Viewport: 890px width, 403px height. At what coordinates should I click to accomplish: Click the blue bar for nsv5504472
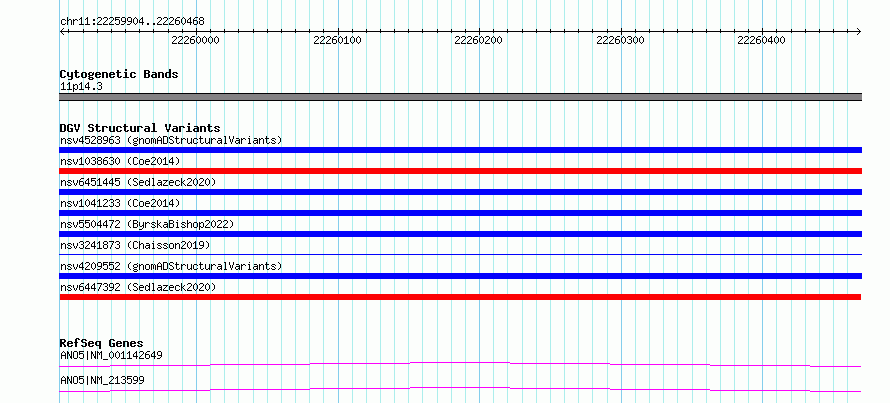click(461, 234)
